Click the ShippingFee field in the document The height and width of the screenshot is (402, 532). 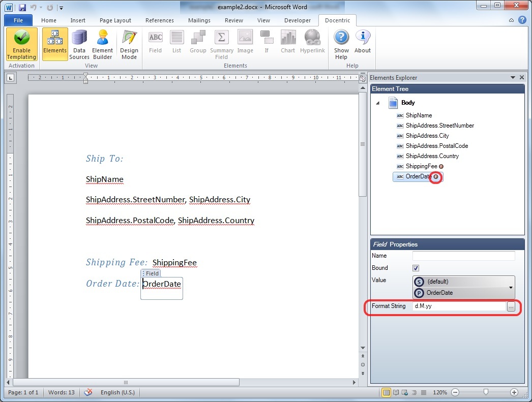pyautogui.click(x=174, y=263)
